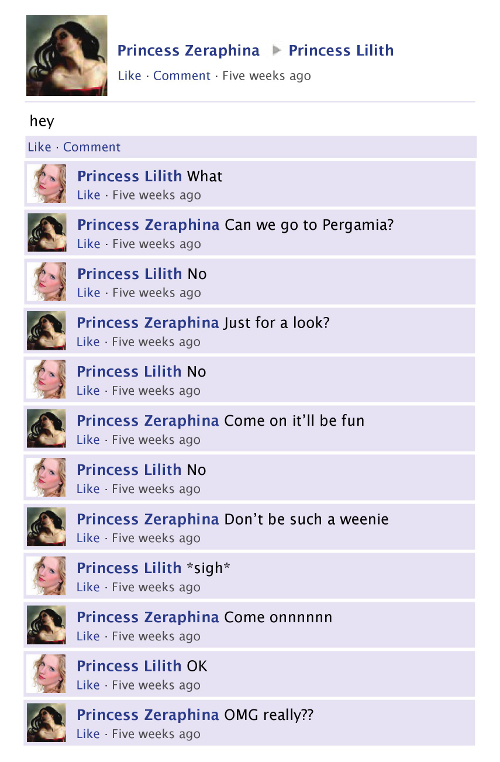This screenshot has height=762, width=500.
Task: Click Zeraphina's avatar beside 'OMG really??' comment
Action: coord(47,722)
